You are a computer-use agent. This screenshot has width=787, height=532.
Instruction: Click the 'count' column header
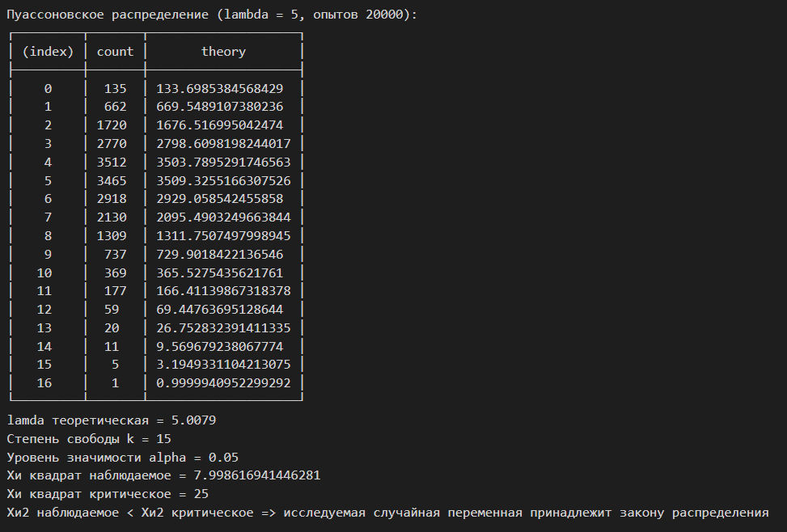[116, 52]
